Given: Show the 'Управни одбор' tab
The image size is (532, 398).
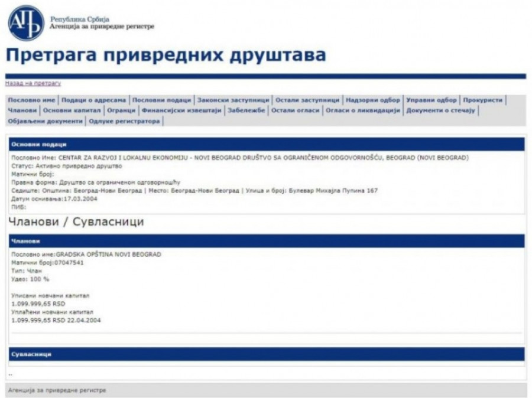Looking at the screenshot, I should click(x=432, y=100).
